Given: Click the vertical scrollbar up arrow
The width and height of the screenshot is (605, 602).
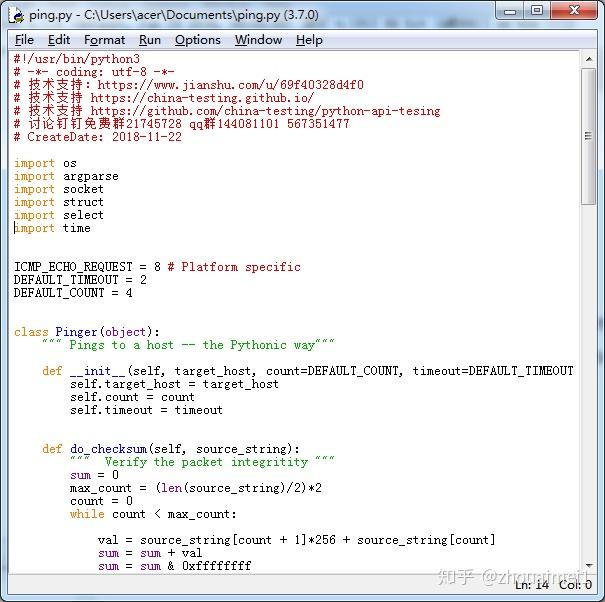Looking at the screenshot, I should pos(589,59).
